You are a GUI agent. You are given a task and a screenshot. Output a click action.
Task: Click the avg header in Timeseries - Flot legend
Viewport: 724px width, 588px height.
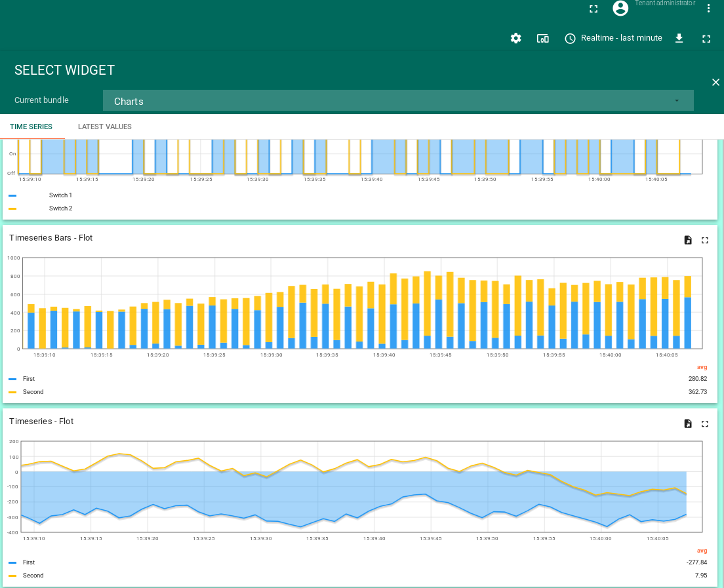pyautogui.click(x=702, y=551)
